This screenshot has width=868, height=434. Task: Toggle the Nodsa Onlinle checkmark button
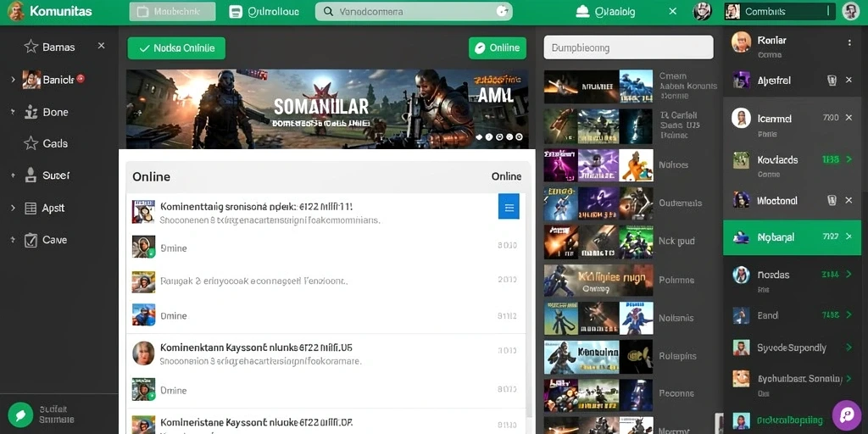pos(176,48)
